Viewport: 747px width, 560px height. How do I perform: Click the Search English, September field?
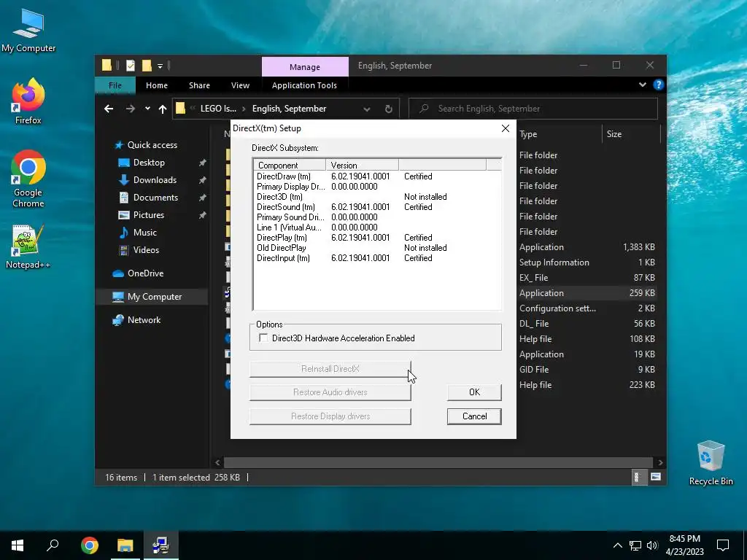coord(533,109)
